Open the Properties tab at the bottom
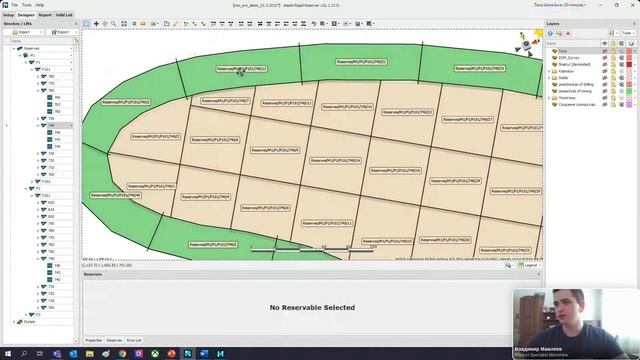Screen dimensions: 640x360 point(93,340)
